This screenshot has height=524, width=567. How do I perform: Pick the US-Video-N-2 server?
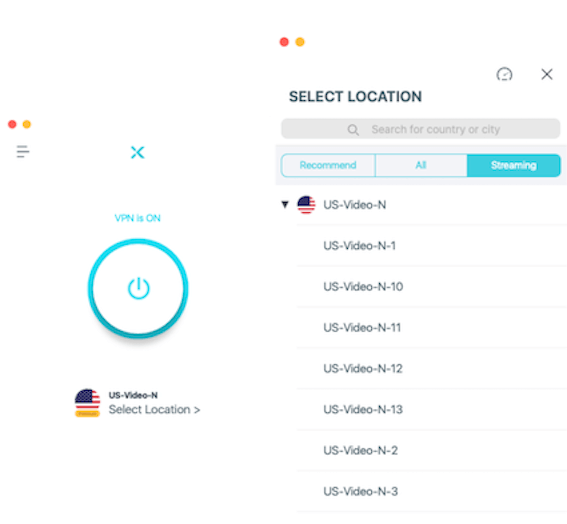(x=431, y=450)
